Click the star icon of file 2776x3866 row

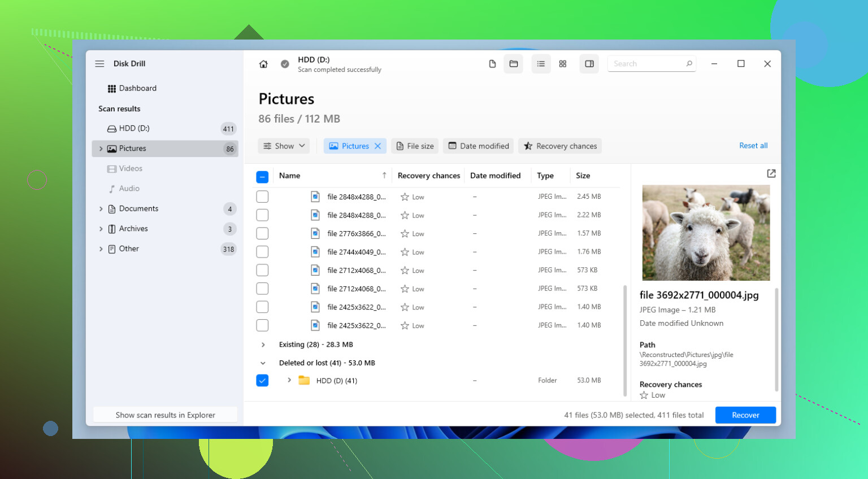click(405, 234)
